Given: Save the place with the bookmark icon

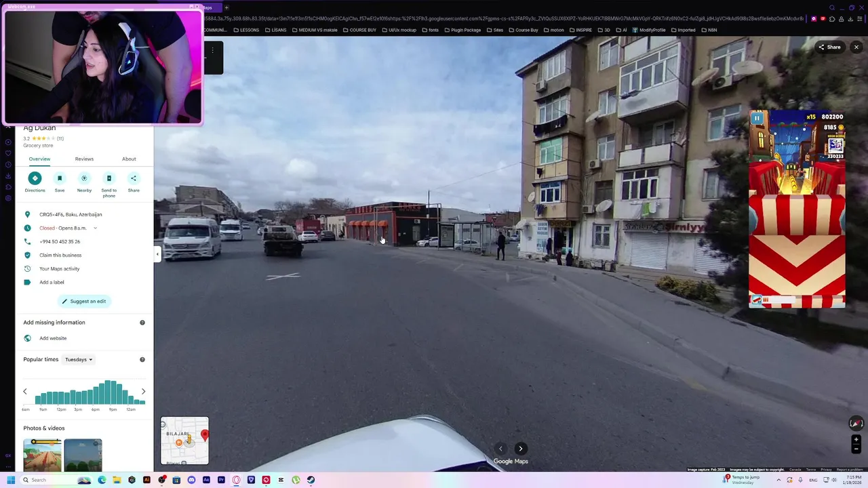Looking at the screenshot, I should click(60, 178).
